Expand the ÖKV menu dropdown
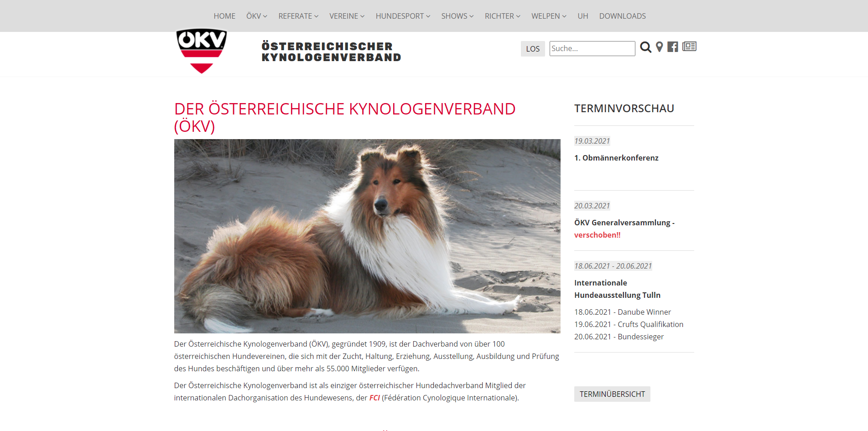The image size is (868, 431). pos(257,16)
